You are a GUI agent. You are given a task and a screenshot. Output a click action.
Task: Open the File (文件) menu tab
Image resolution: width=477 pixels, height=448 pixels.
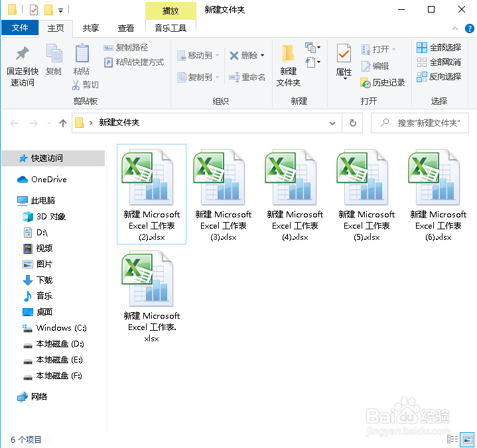20,28
